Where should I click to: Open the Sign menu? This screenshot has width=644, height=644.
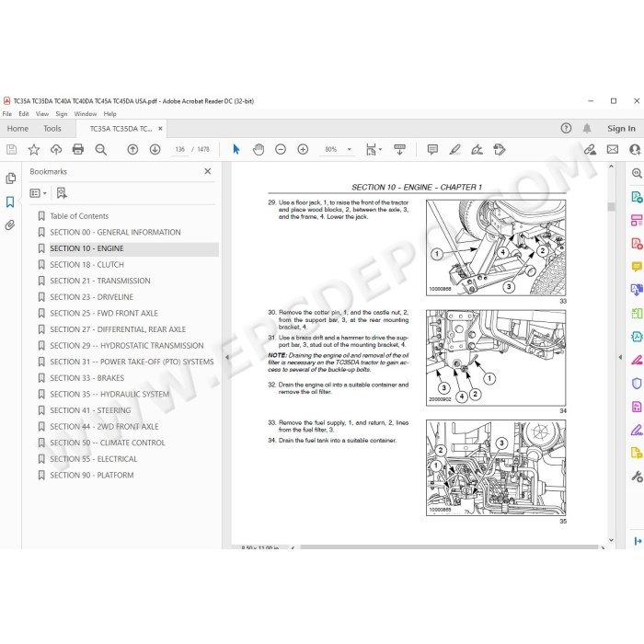point(62,114)
